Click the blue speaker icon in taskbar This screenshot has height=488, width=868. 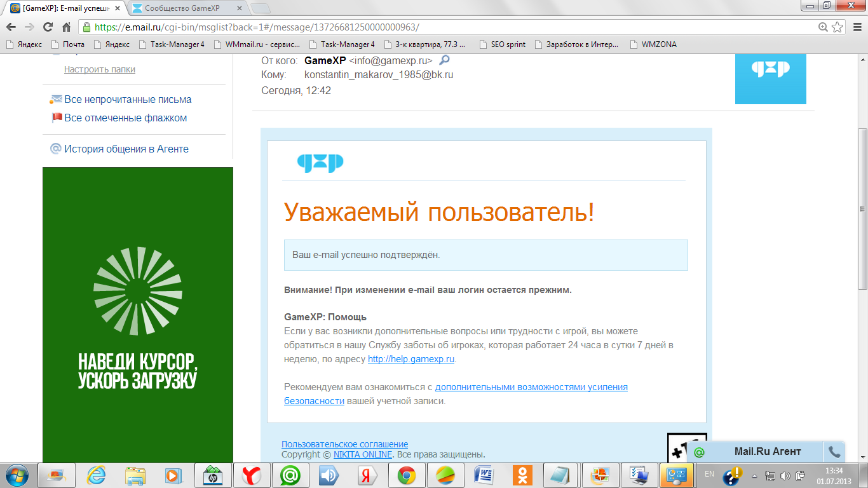coord(329,475)
